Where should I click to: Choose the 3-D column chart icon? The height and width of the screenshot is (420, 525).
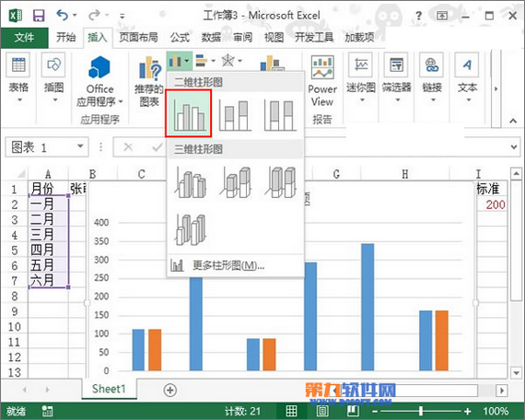coord(190,229)
